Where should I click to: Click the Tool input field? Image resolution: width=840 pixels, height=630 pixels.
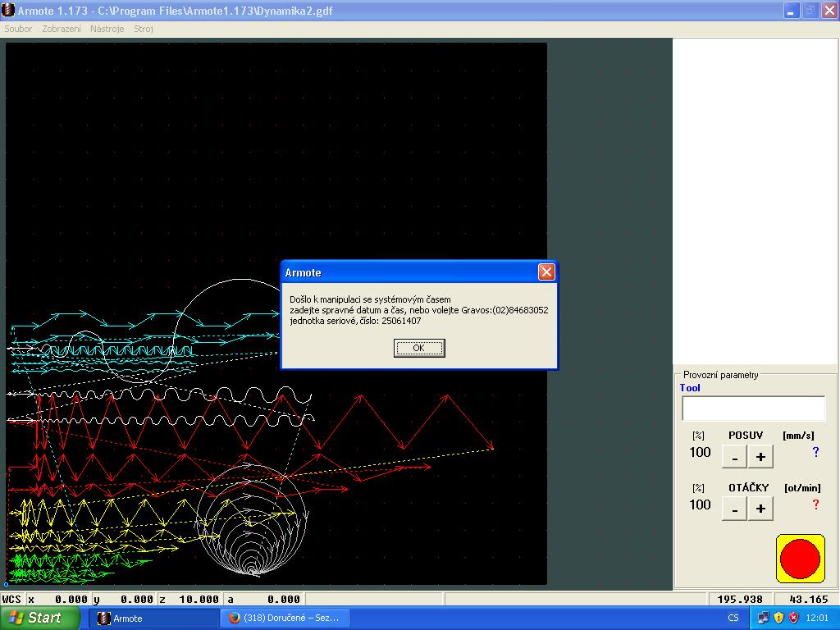tap(753, 409)
